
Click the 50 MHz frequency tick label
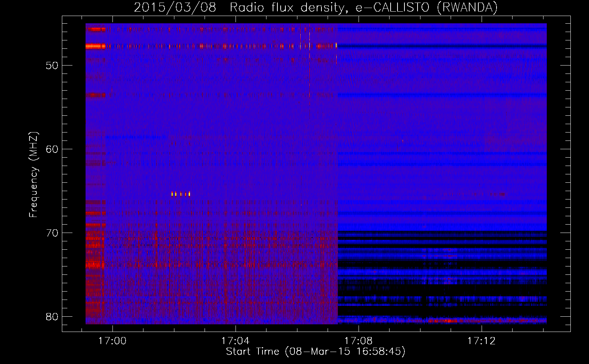(x=52, y=66)
